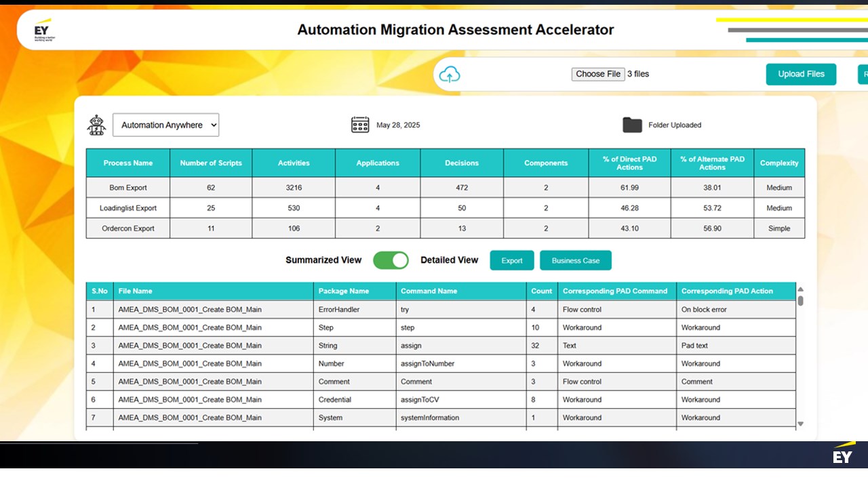Click Corresponding PAD Command header
This screenshot has height=488, width=868.
click(x=616, y=291)
